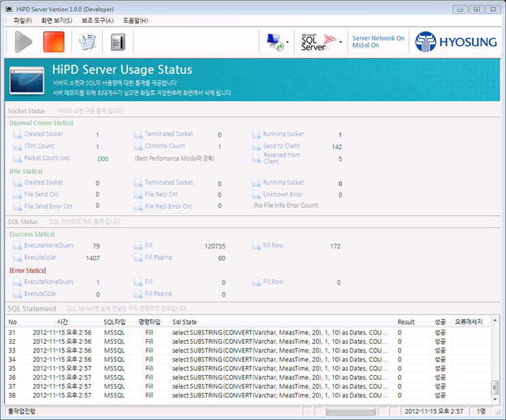Sort by the Result column header

pyautogui.click(x=411, y=322)
